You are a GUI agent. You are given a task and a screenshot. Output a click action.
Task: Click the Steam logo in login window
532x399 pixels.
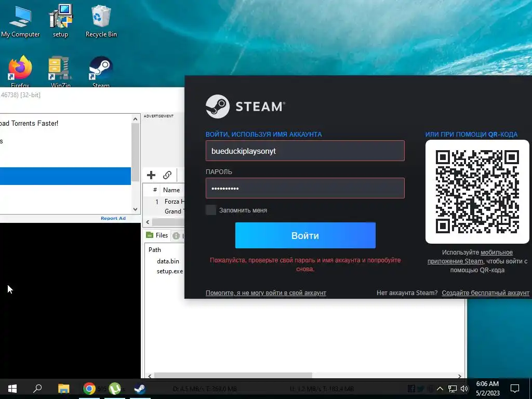(245, 107)
